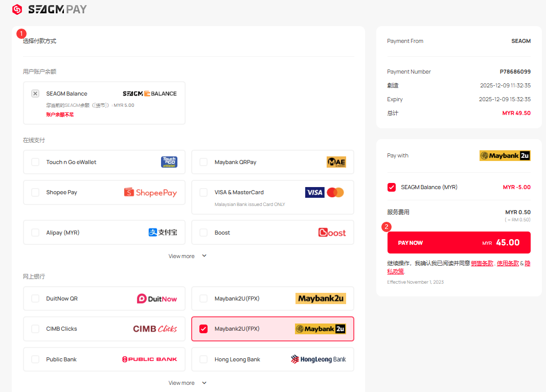Open the 销售条款 link

coord(482,263)
